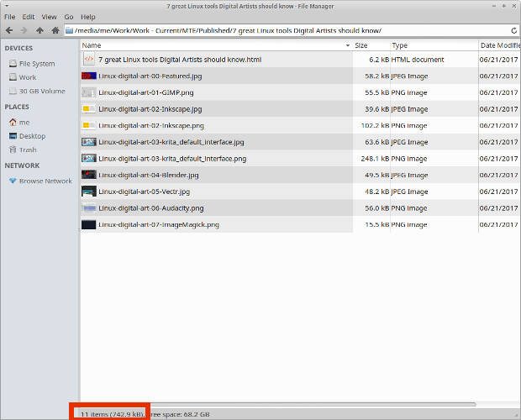The height and width of the screenshot is (420, 521).
Task: Click the 30 GB Volume drive icon
Action: click(x=13, y=91)
